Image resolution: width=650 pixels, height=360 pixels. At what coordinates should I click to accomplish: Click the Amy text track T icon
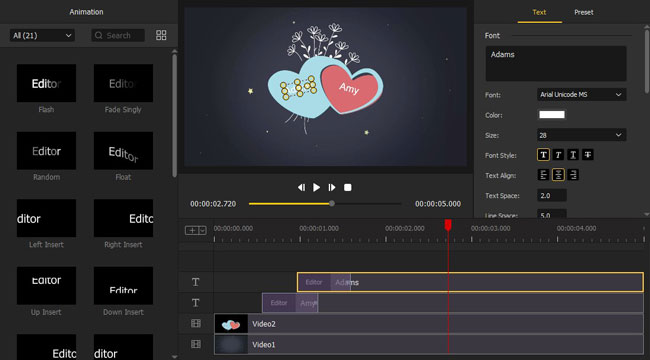196,303
